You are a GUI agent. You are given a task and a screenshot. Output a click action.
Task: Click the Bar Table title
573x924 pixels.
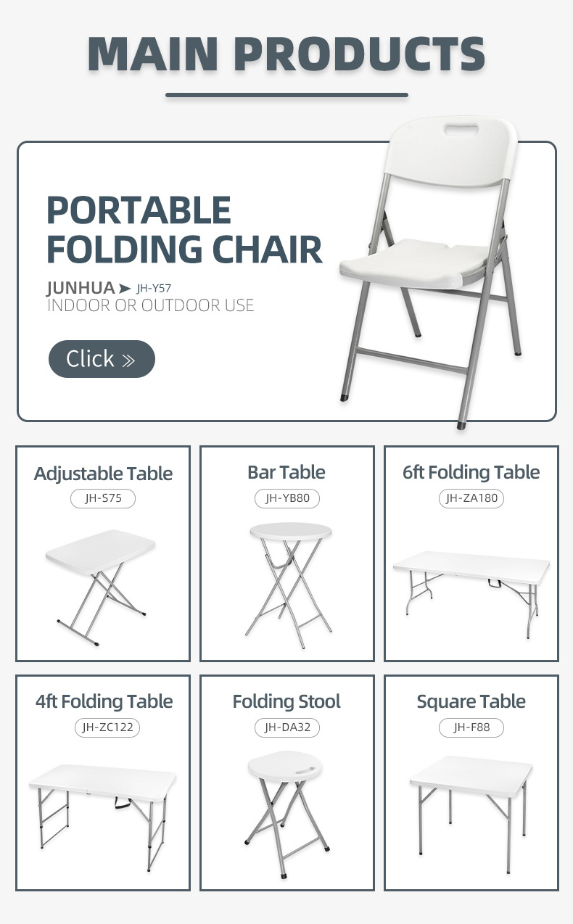pos(286,472)
